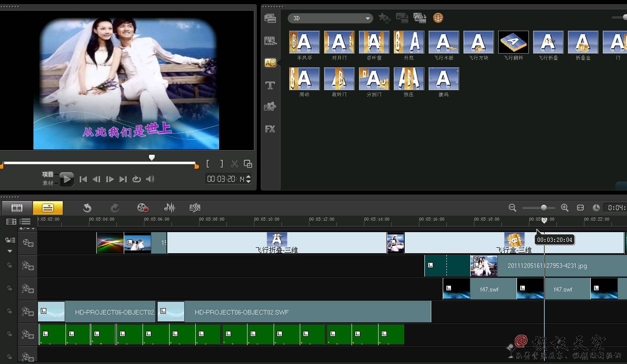This screenshot has width=627, height=364.
Task: Set mark-in with left bracket icon
Action: point(208,164)
